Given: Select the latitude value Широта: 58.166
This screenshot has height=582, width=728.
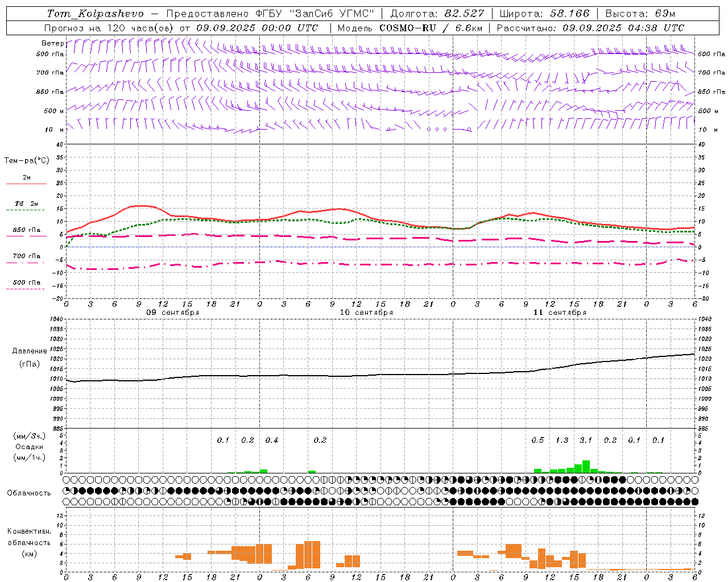Looking at the screenshot, I should click(545, 14).
